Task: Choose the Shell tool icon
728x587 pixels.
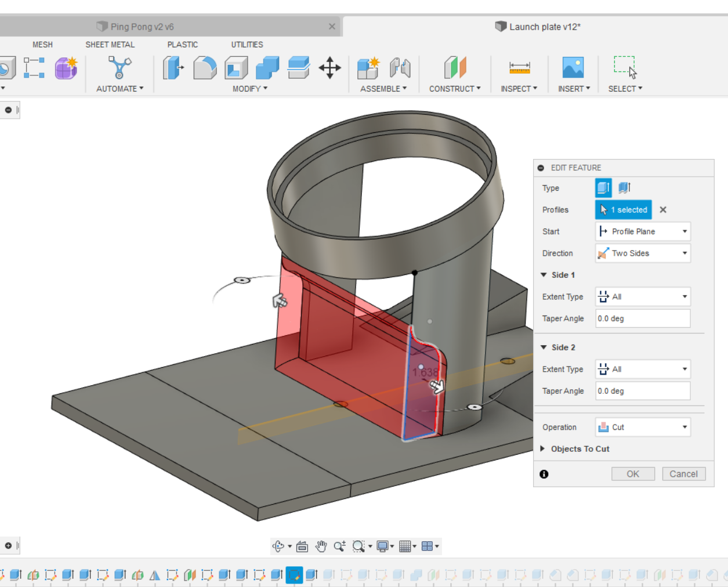Action: pos(236,68)
